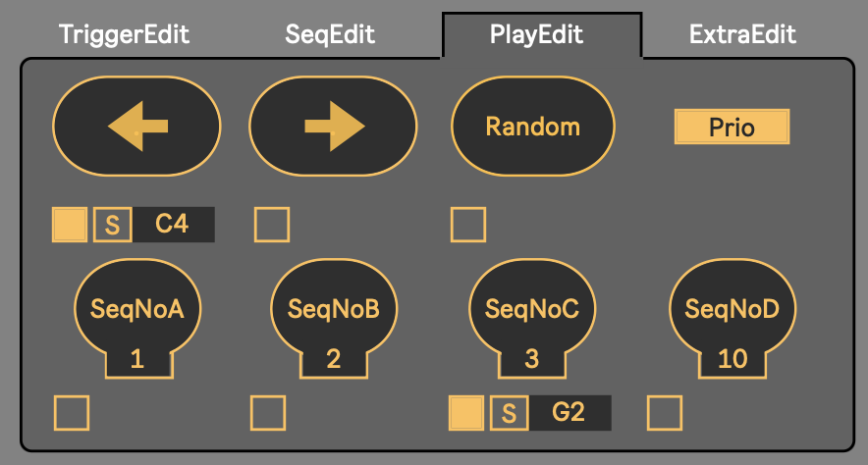Enable the checkbox under the right arrow
Image resolution: width=868 pixels, height=465 pixels.
[x=272, y=225]
